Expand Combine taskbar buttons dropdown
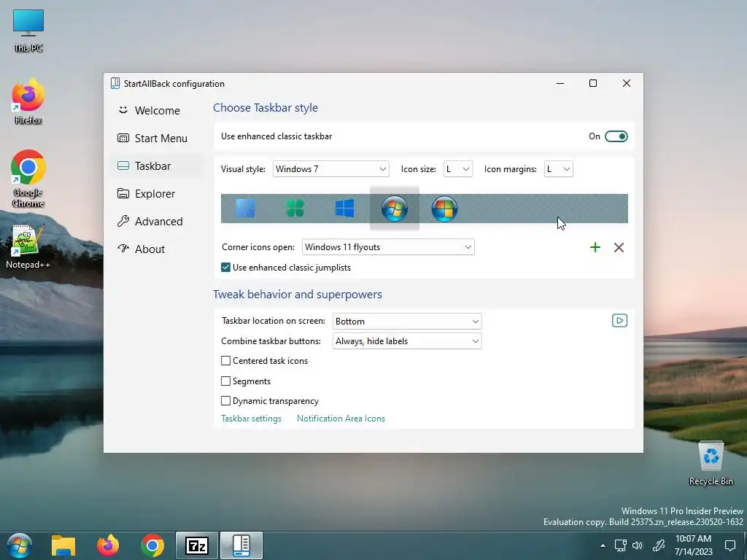 click(x=407, y=341)
